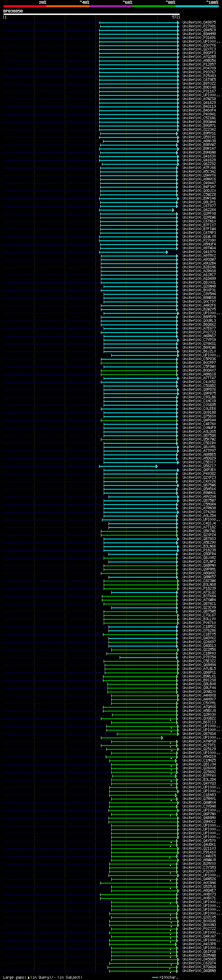Select the label UniRef100_P02722
Image resolution: width=222 pixels, height=980 pixels.
[x=199, y=929]
